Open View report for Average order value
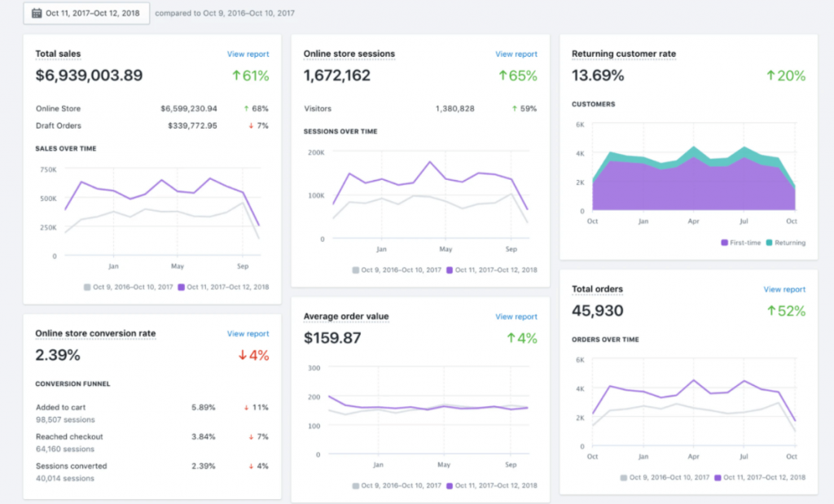This screenshot has height=504, width=834. pyautogui.click(x=516, y=317)
